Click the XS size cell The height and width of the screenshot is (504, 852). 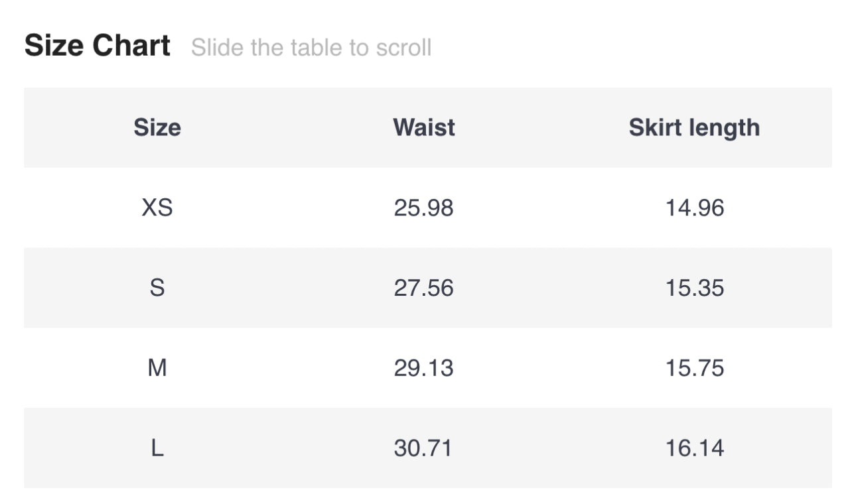tap(157, 208)
